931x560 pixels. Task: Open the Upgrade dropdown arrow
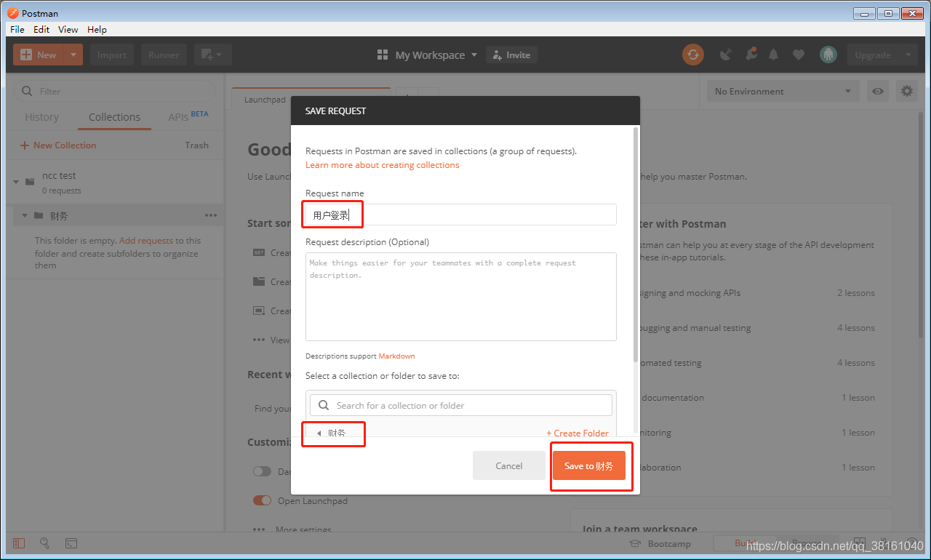click(908, 55)
